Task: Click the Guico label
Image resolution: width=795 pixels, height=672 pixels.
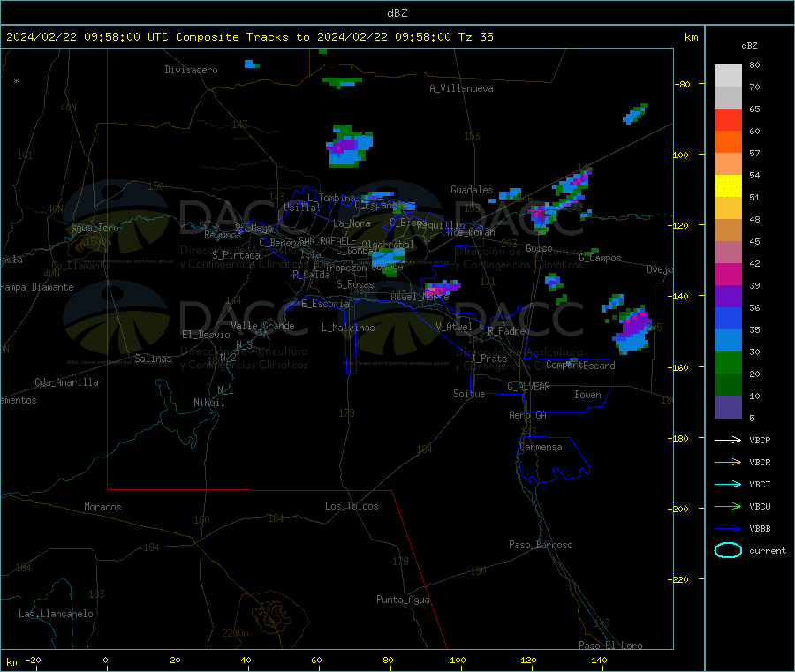Action: click(539, 248)
